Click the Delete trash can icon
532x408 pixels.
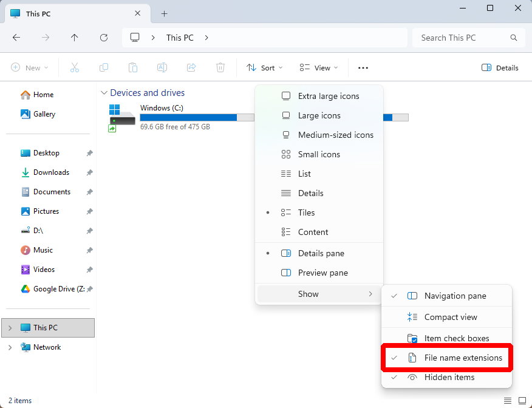220,67
